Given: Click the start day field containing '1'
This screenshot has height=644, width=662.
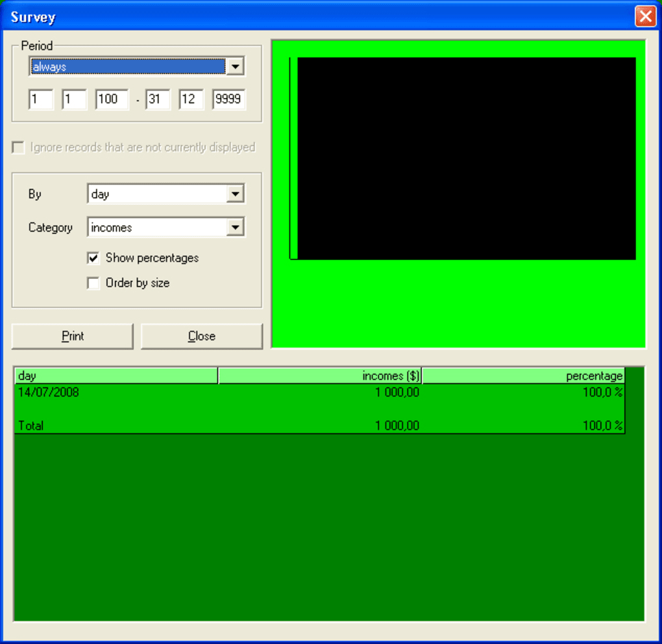Looking at the screenshot, I should coord(40,99).
